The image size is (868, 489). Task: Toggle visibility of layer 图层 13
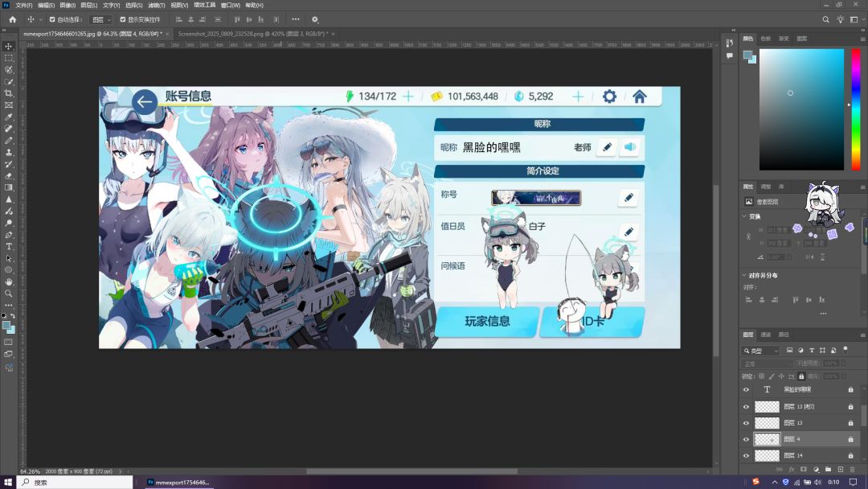click(746, 423)
